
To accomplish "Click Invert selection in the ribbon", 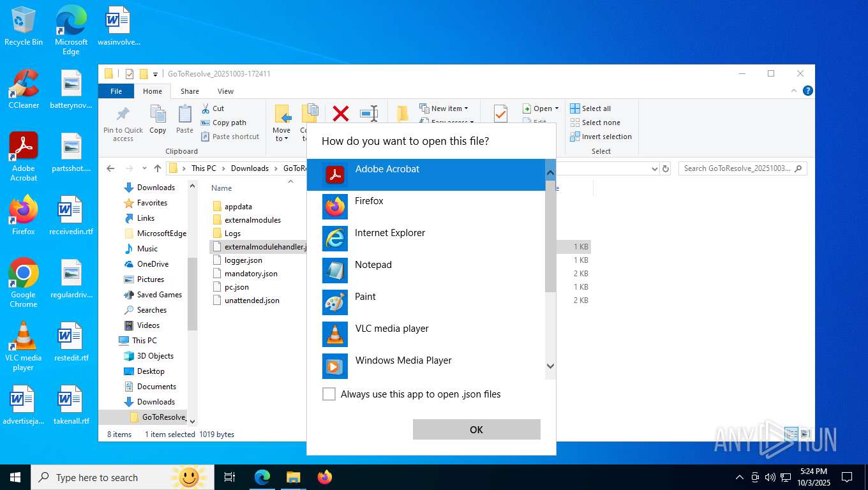I will pos(601,137).
